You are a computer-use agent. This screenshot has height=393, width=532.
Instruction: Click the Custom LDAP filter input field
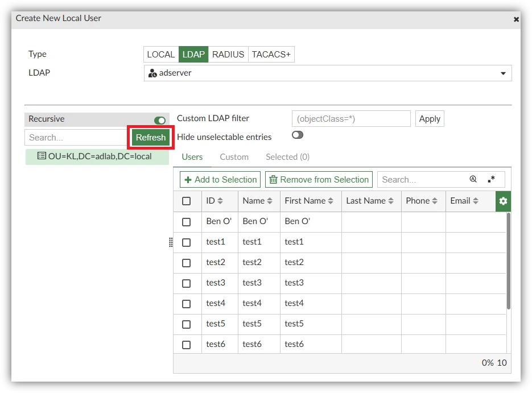[351, 119]
